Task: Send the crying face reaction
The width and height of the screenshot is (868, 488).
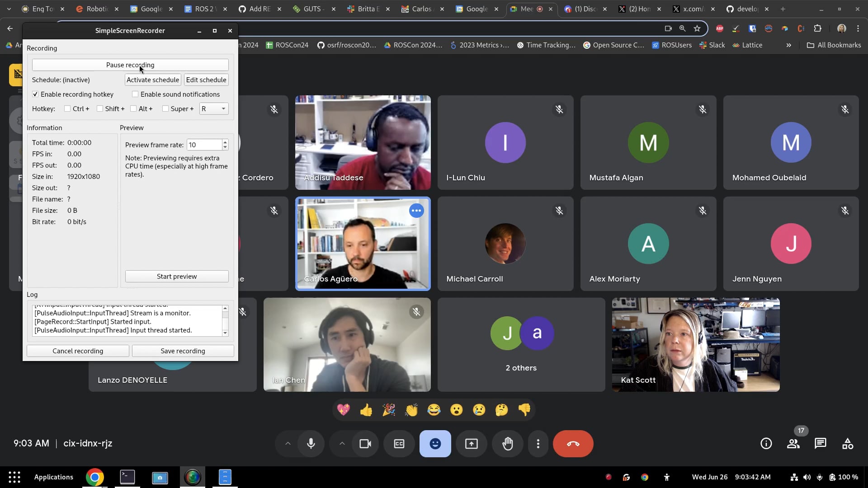Action: click(479, 410)
